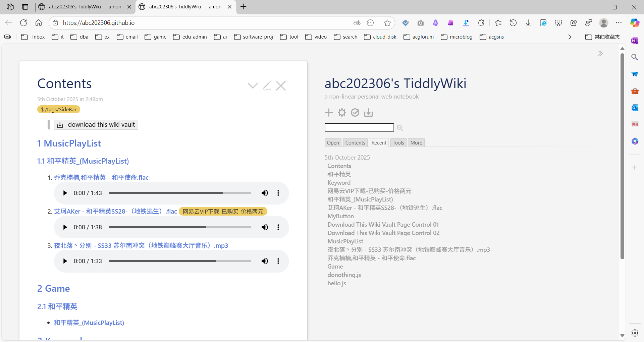Close the Contents tiddler
Image resolution: width=644 pixels, height=342 pixels.
[x=281, y=86]
